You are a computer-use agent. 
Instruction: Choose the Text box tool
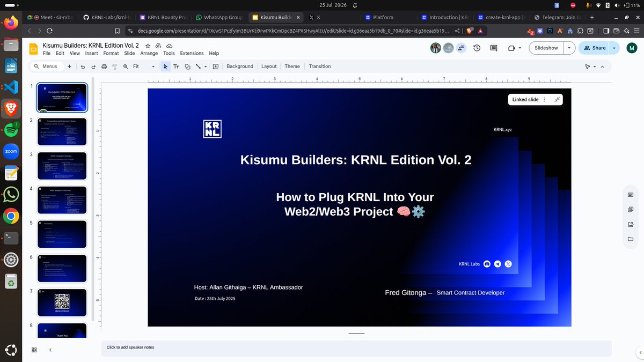tap(176, 67)
